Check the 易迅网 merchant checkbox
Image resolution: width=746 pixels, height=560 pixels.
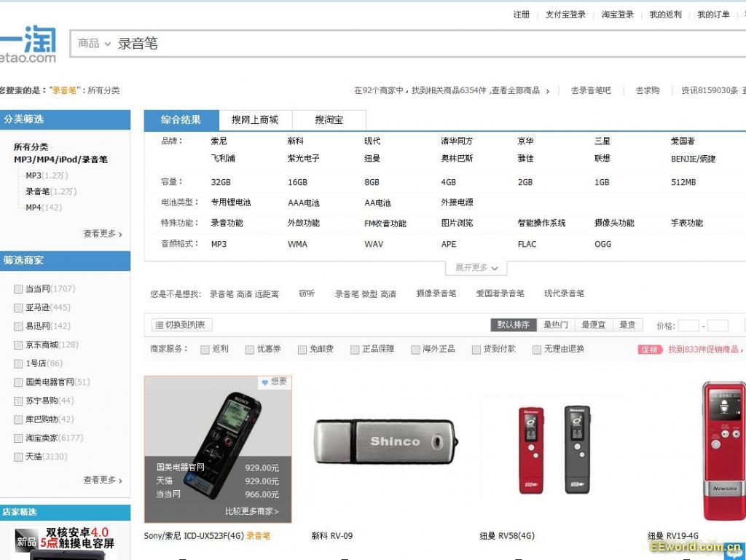click(x=18, y=326)
